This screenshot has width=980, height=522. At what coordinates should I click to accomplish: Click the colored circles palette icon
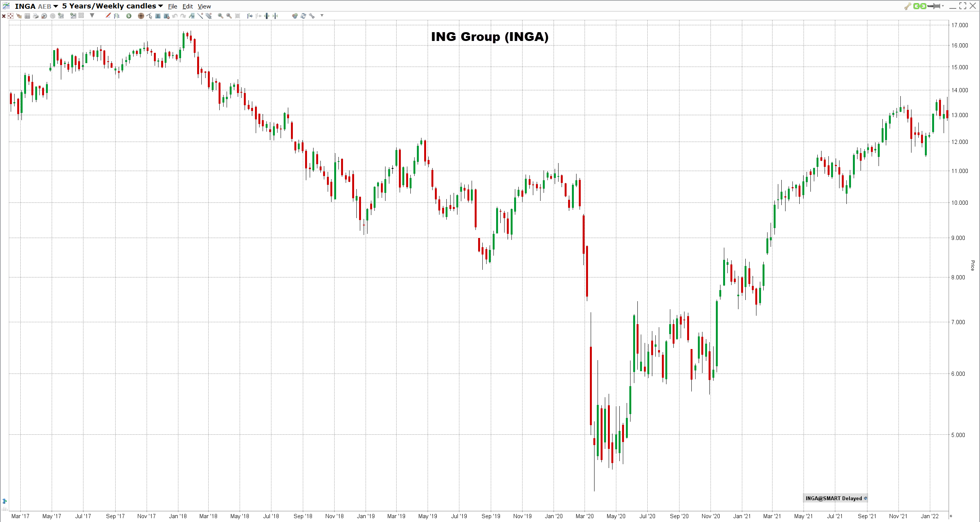pyautogui.click(x=295, y=16)
